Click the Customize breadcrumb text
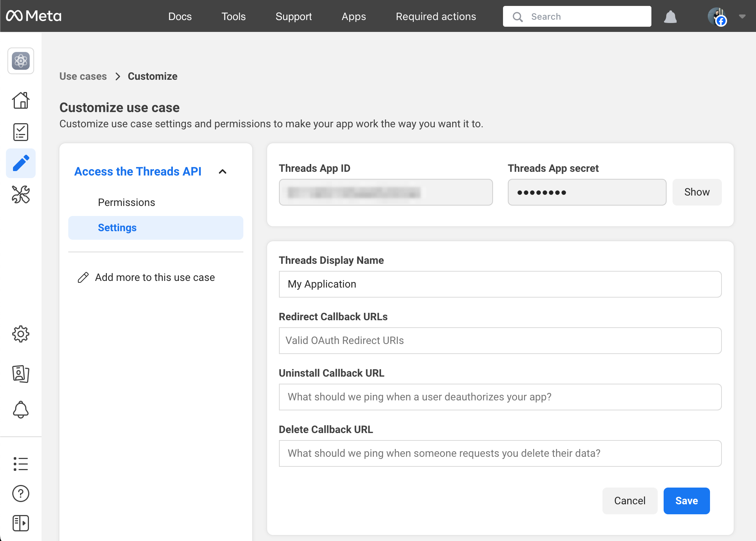The width and height of the screenshot is (756, 541). [152, 76]
